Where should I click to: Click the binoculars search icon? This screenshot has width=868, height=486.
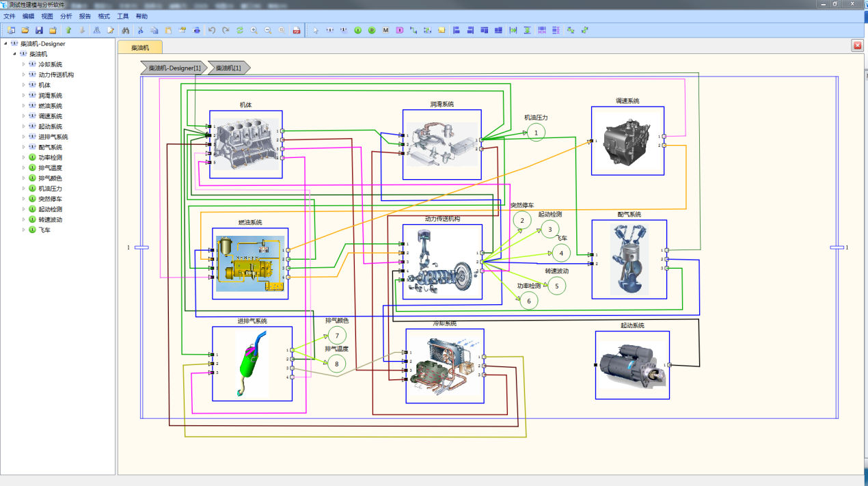pos(125,30)
